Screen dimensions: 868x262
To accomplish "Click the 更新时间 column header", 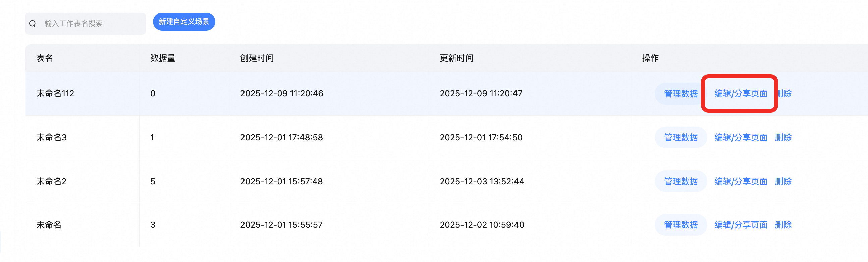I will (456, 58).
